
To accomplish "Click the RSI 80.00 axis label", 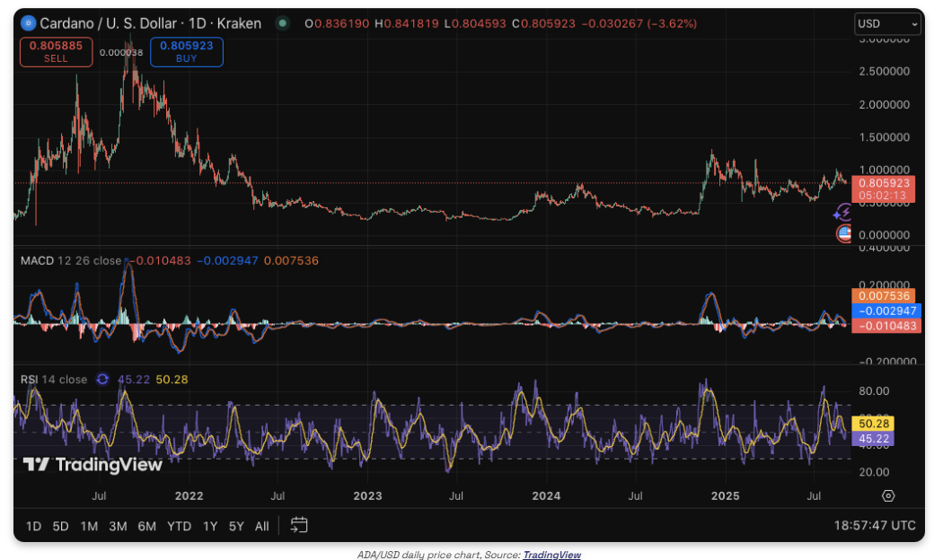I will pyautogui.click(x=874, y=391).
